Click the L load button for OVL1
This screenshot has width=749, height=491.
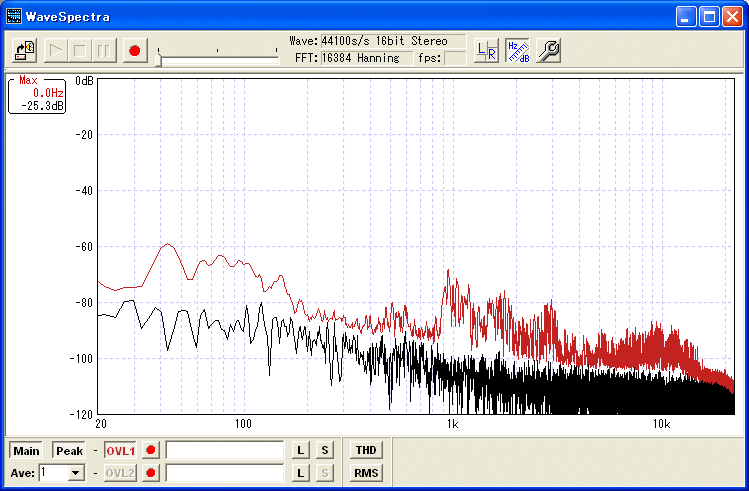(x=300, y=451)
